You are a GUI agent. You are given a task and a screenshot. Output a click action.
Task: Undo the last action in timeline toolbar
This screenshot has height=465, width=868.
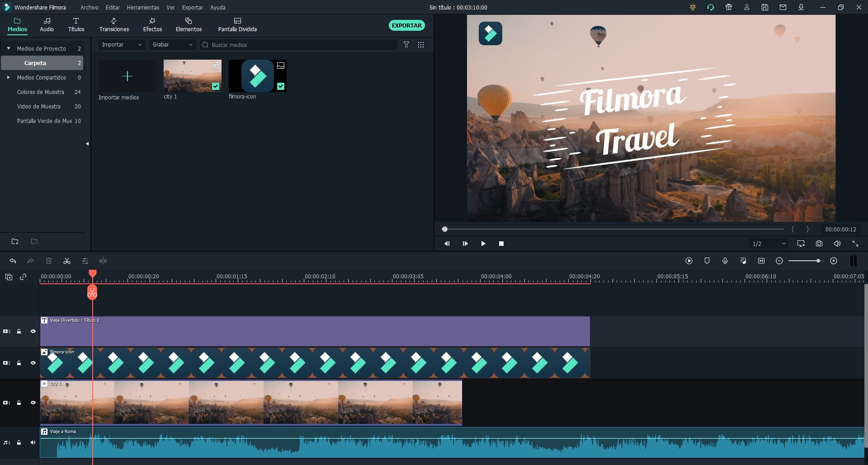pyautogui.click(x=13, y=261)
